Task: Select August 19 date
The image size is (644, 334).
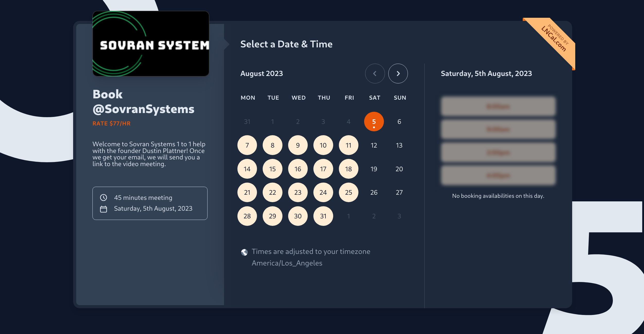Action: pos(374,169)
